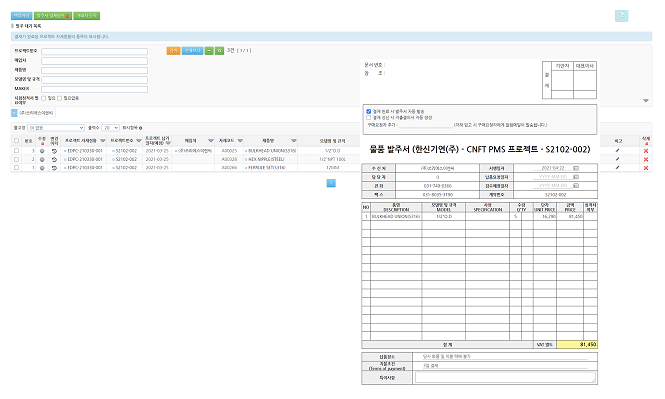The image size is (665, 399).
Task: Go to page 1 via blue pagination button
Action: pos(331,183)
